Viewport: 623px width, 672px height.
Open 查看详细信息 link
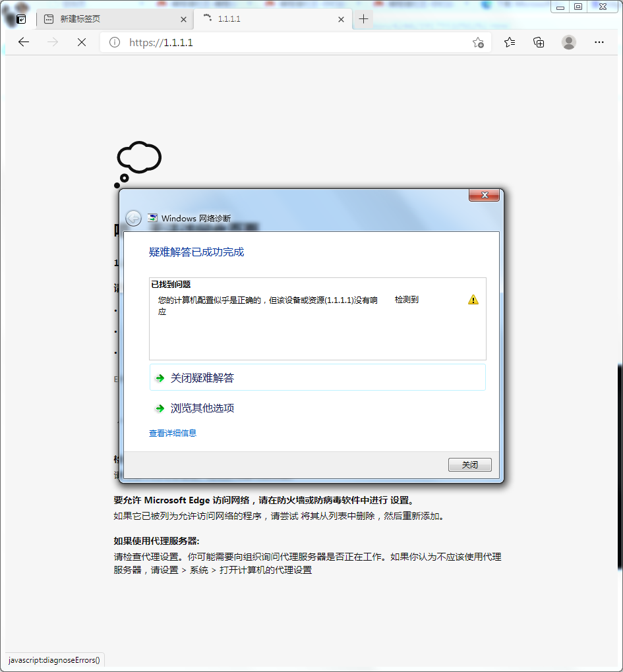pos(172,434)
